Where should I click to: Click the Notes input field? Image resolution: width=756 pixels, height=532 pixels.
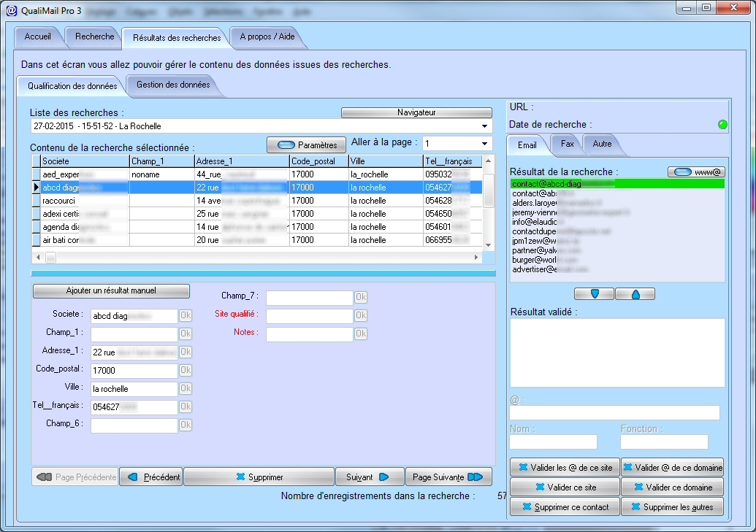point(309,334)
